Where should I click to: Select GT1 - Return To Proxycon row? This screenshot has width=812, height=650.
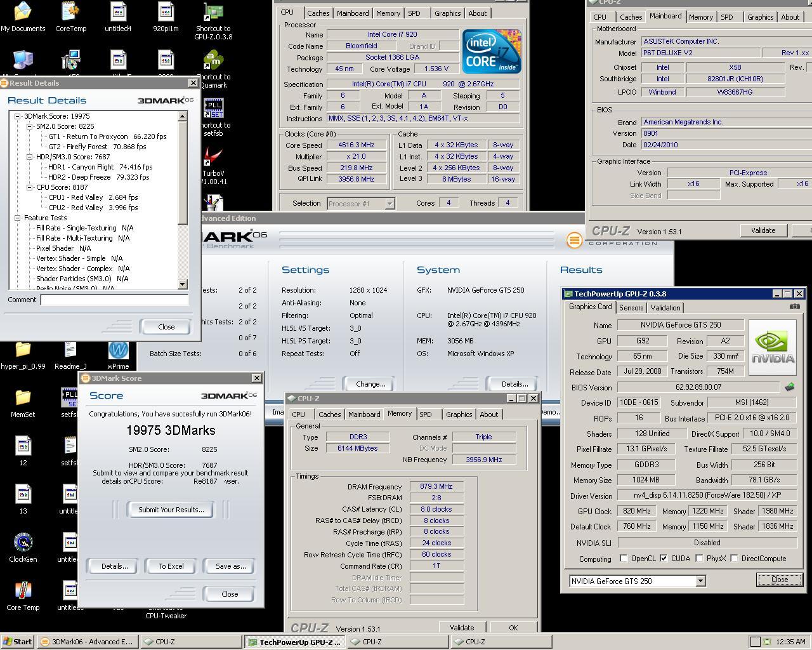click(107, 136)
